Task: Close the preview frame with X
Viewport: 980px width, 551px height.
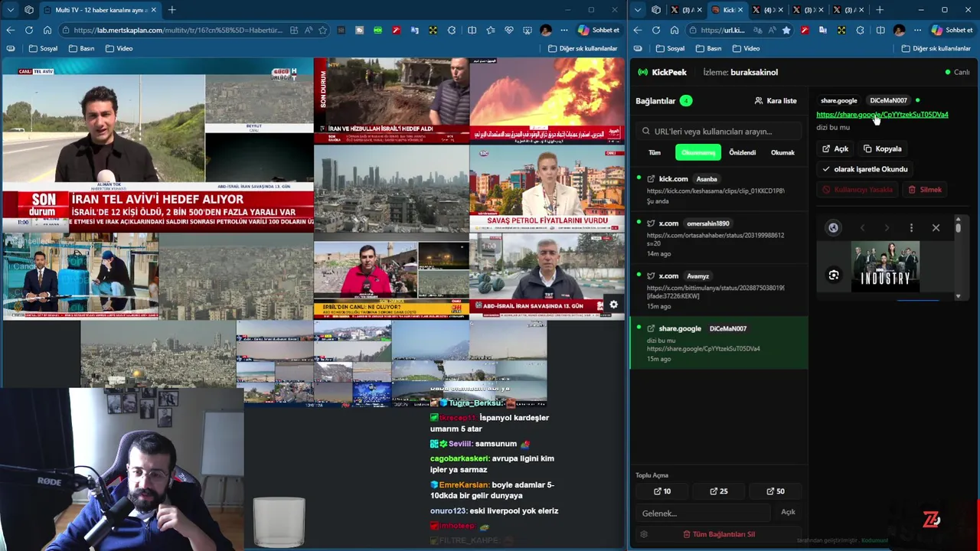Action: (936, 227)
